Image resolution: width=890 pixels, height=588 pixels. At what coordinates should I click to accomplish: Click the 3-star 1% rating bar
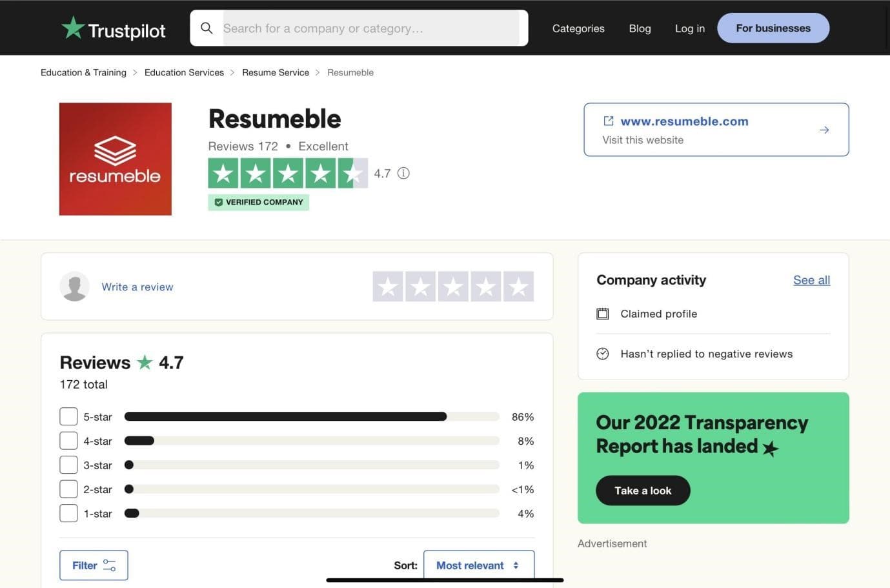[x=312, y=465]
